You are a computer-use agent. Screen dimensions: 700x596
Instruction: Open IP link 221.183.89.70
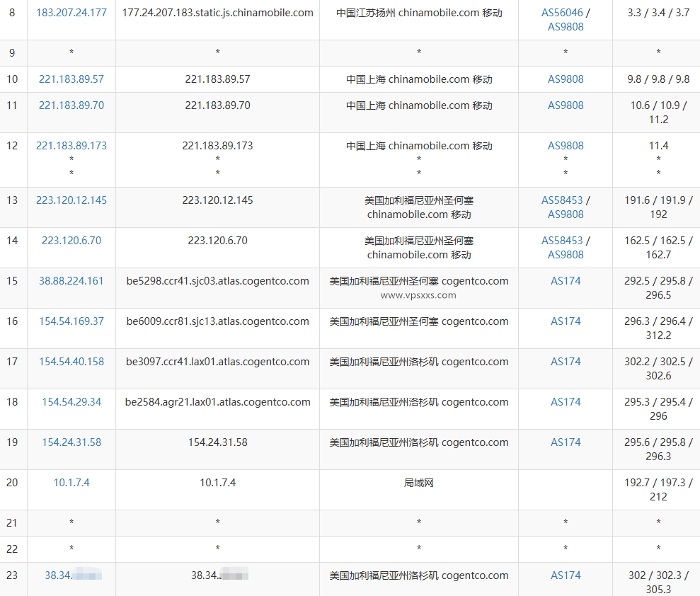[x=71, y=105]
